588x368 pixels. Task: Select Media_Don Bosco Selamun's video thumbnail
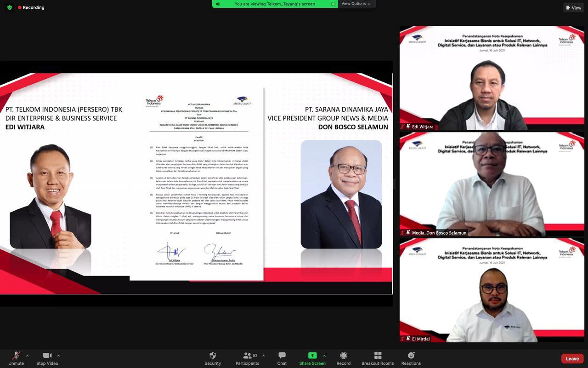coord(492,183)
